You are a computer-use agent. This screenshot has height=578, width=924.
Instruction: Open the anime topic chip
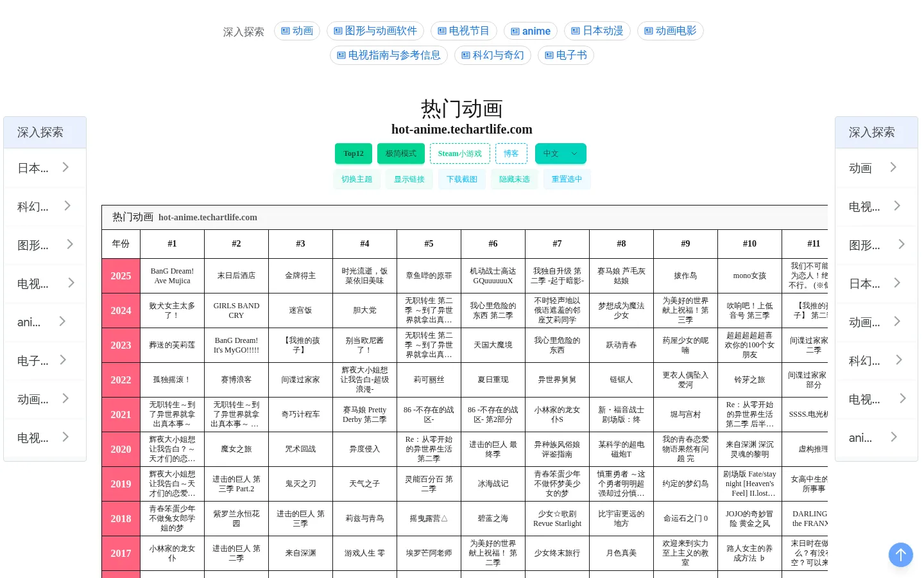pos(531,31)
